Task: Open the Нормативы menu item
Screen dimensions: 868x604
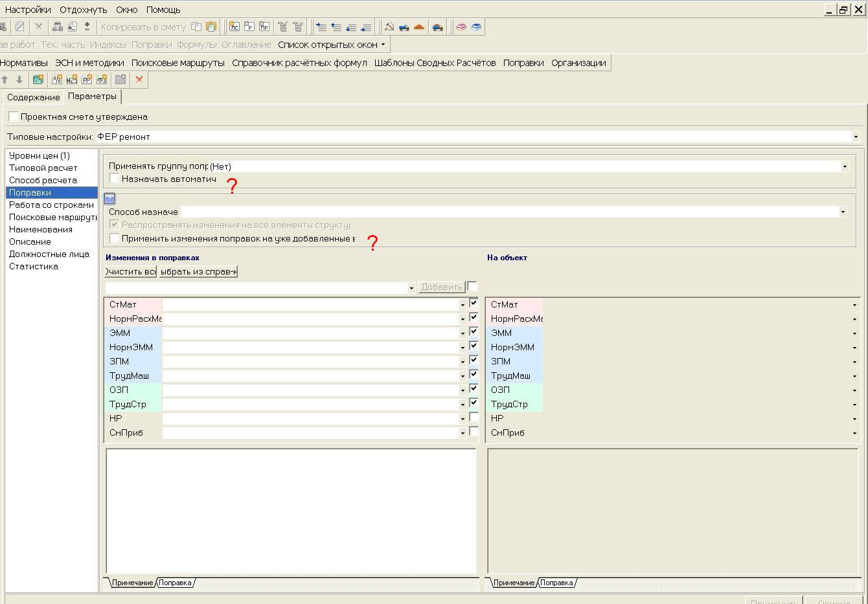Action: click(24, 63)
